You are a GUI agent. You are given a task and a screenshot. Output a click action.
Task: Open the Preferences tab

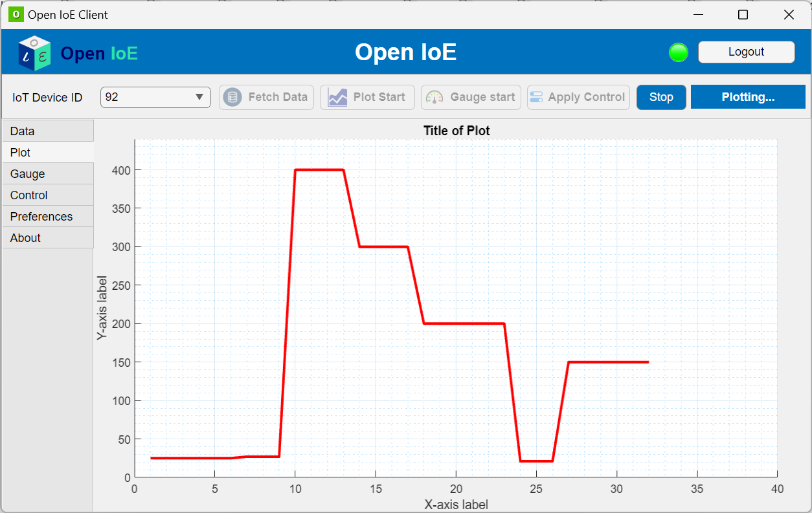(48, 217)
